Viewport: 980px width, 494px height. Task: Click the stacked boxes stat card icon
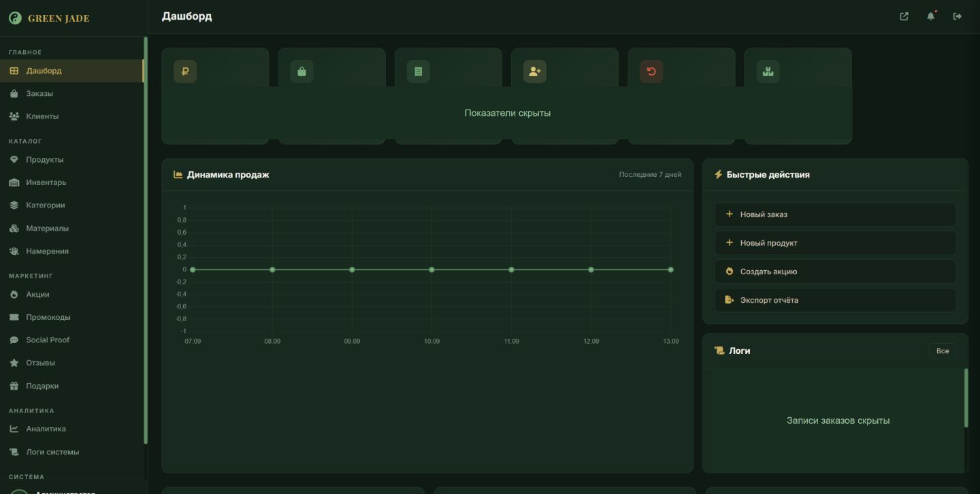pyautogui.click(x=768, y=71)
